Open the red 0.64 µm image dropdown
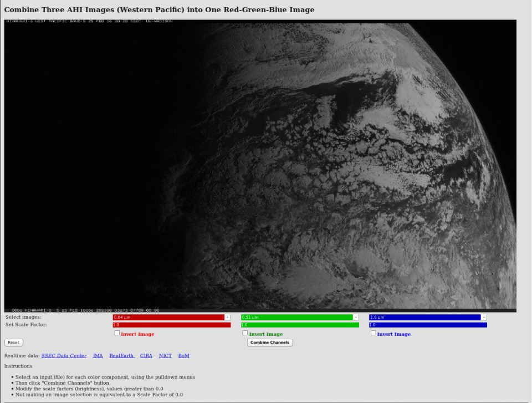The width and height of the screenshot is (532, 403). click(172, 317)
